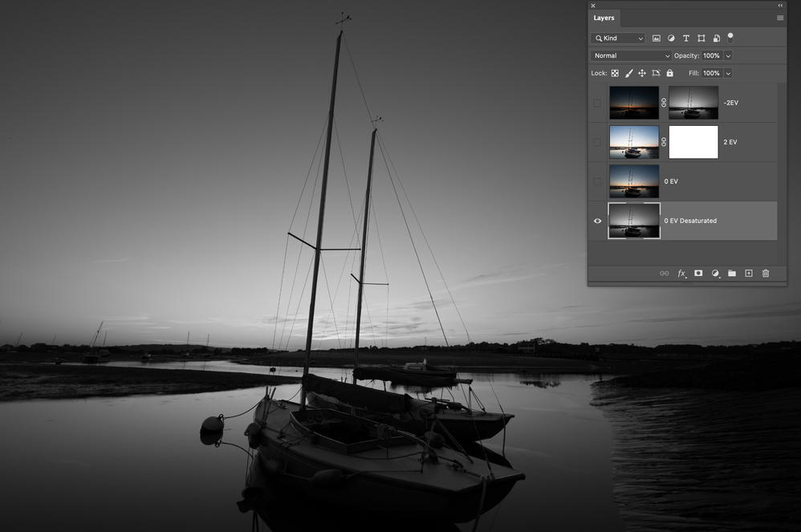Delete layer trash icon
801x532 pixels.
(x=766, y=273)
